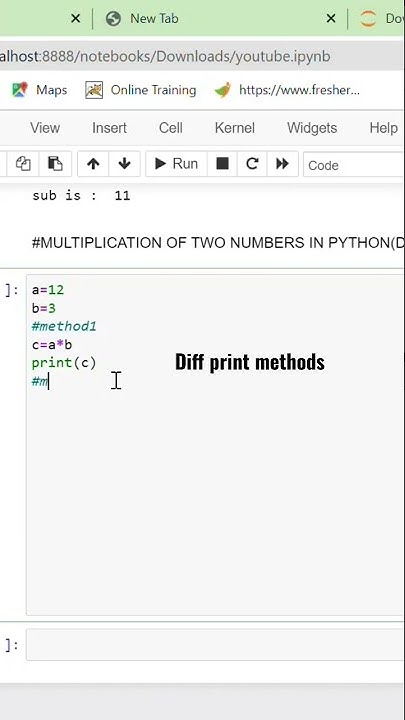Click the code line b=3
The height and width of the screenshot is (720, 405).
pyautogui.click(x=44, y=308)
